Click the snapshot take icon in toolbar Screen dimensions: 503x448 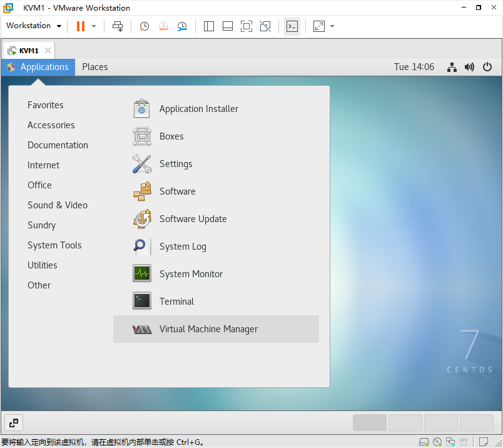144,26
